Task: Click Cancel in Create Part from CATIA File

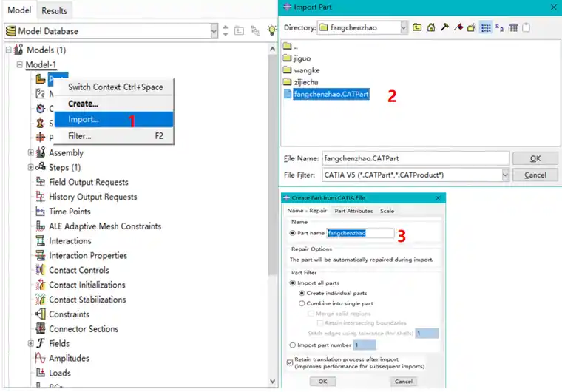Action: (404, 381)
